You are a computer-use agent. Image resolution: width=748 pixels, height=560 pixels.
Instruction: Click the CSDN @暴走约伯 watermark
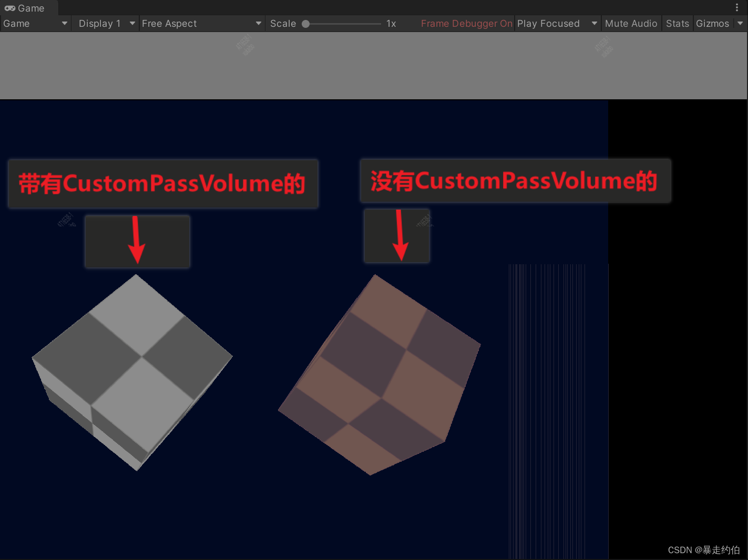(x=703, y=549)
